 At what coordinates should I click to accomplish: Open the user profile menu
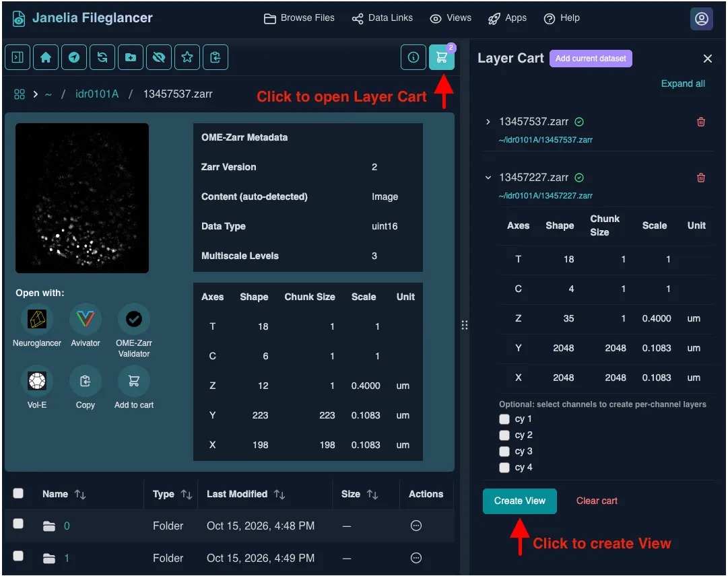[702, 19]
